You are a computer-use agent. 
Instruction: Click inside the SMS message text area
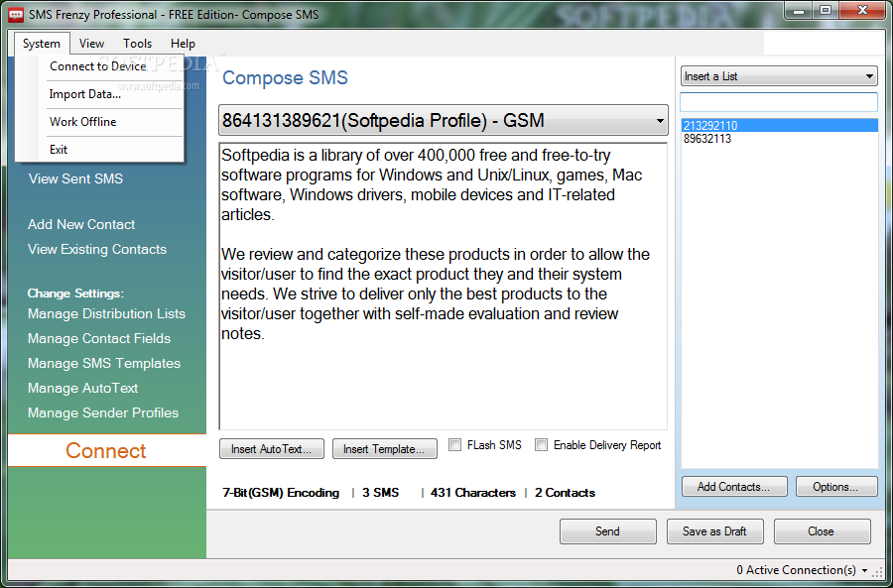444,287
